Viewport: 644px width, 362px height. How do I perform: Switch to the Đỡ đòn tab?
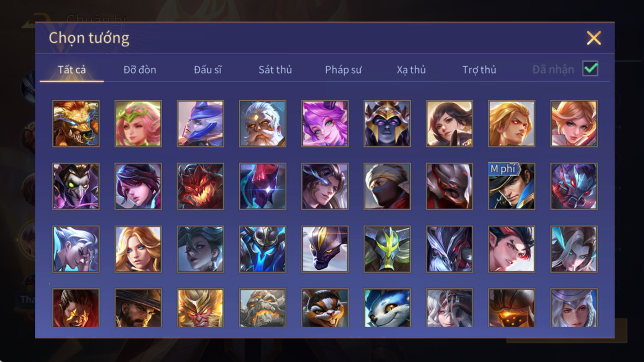(140, 70)
